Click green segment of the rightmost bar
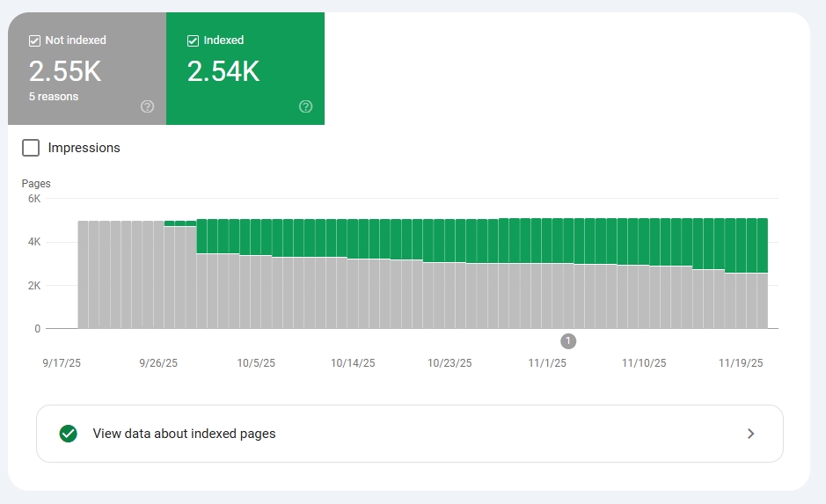Image resolution: width=826 pixels, height=504 pixels. point(763,245)
